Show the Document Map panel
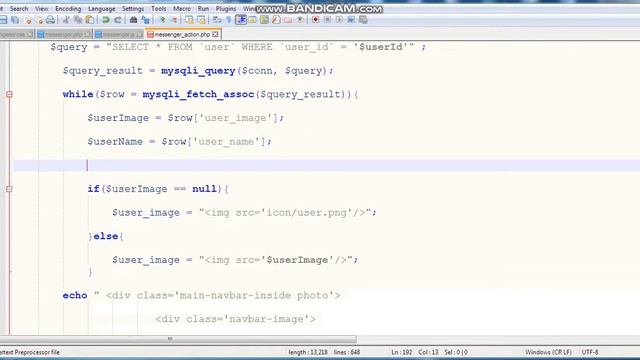 click(x=264, y=20)
